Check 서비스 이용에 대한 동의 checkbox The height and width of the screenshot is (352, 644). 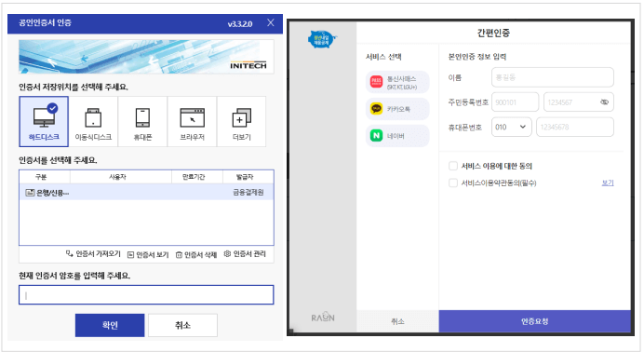453,166
